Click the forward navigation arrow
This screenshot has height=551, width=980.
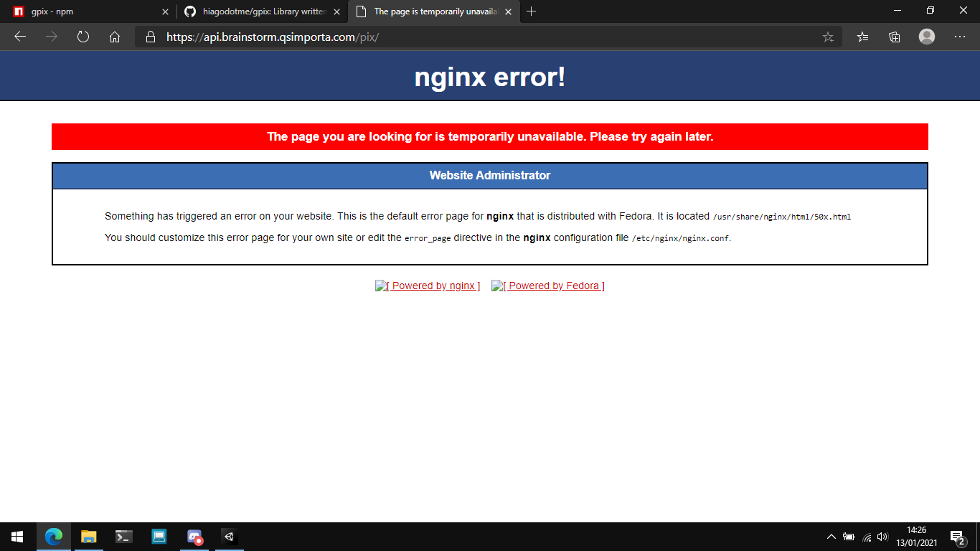tap(52, 37)
